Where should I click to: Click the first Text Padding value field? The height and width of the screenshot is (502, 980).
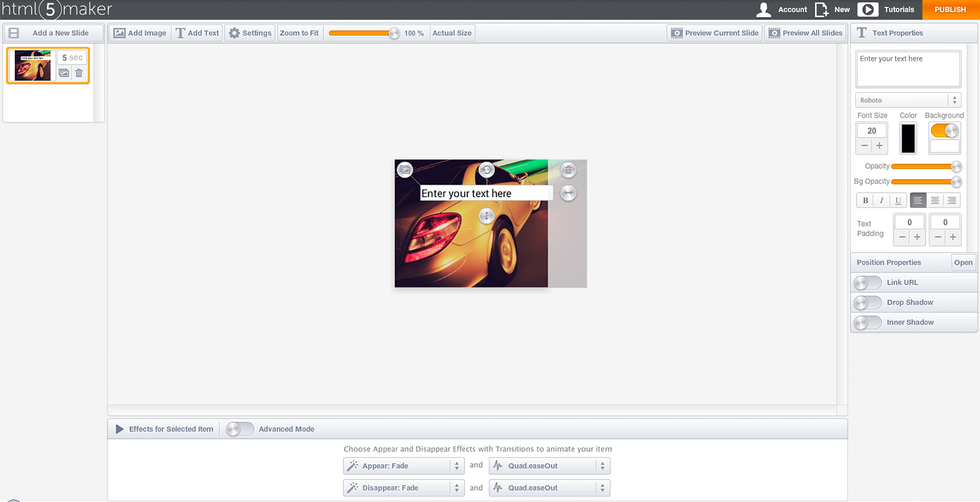[909, 222]
